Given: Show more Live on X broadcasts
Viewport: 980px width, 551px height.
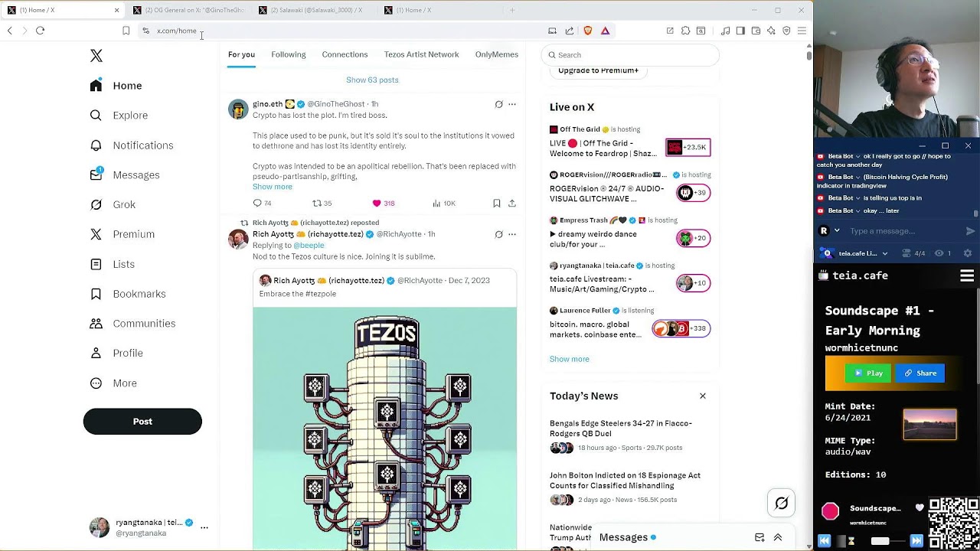Looking at the screenshot, I should click(570, 359).
